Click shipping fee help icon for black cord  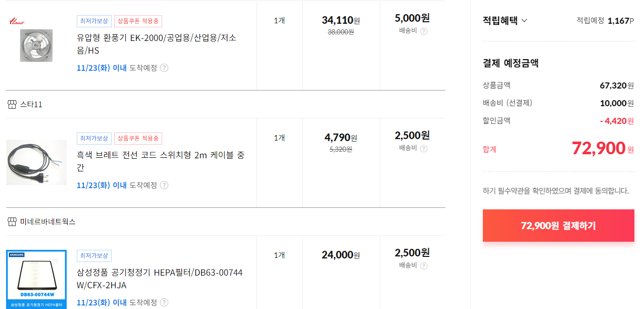[x=424, y=149]
